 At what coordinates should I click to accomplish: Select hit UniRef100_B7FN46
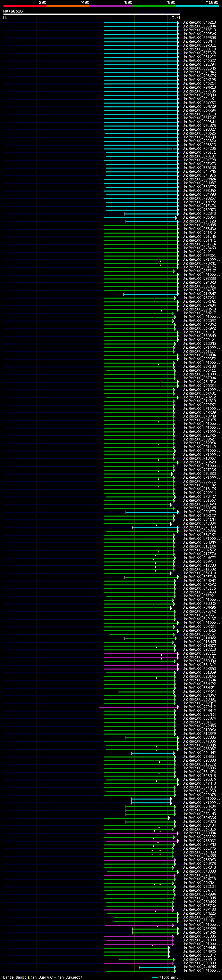click(x=199, y=72)
